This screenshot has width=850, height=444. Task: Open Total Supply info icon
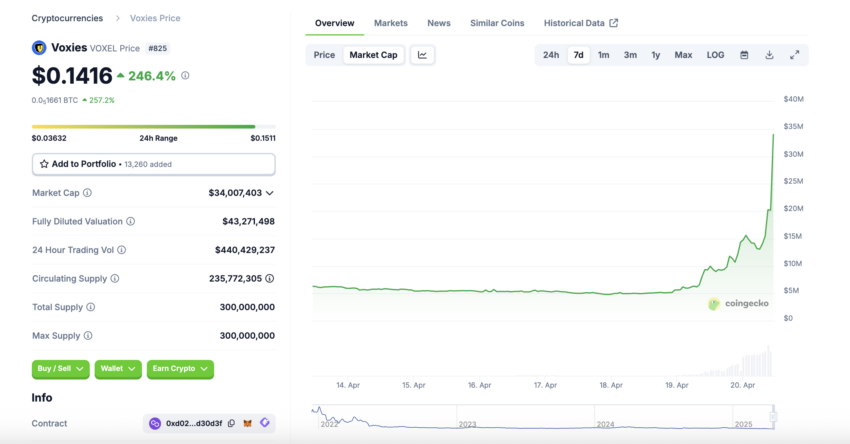pyautogui.click(x=91, y=307)
